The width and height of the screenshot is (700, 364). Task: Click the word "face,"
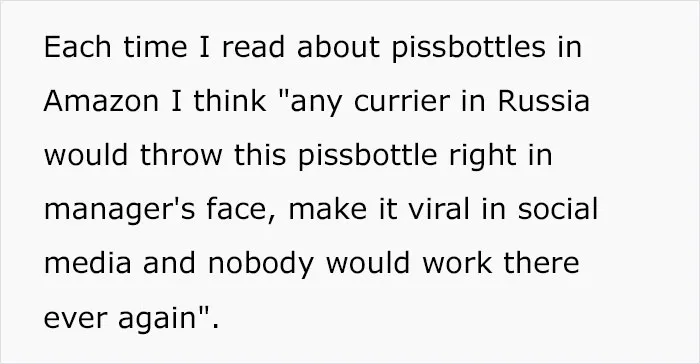click(241, 210)
